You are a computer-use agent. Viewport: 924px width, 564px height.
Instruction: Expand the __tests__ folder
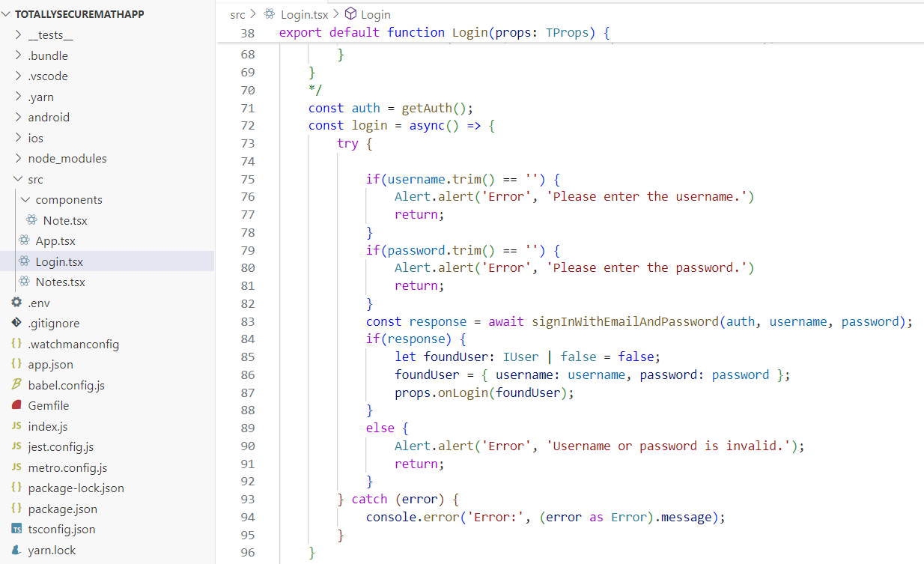[x=19, y=35]
